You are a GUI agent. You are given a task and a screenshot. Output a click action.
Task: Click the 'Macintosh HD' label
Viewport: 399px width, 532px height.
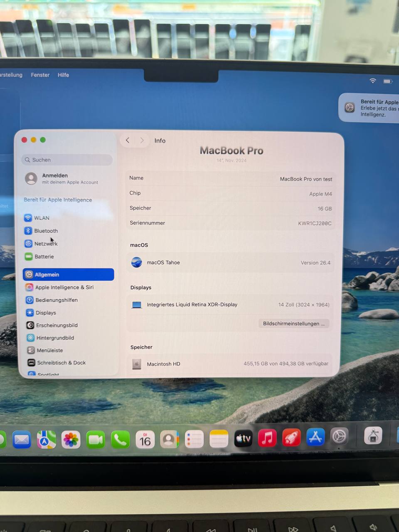(x=164, y=364)
